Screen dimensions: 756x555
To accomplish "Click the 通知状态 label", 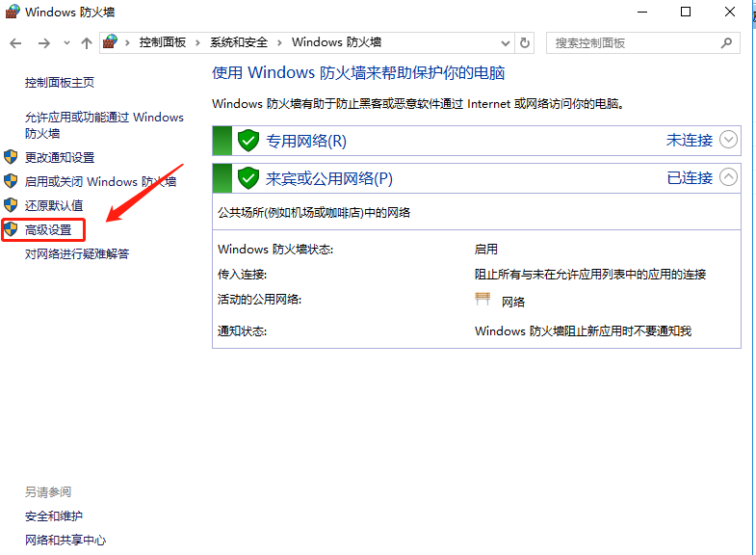I will (242, 331).
